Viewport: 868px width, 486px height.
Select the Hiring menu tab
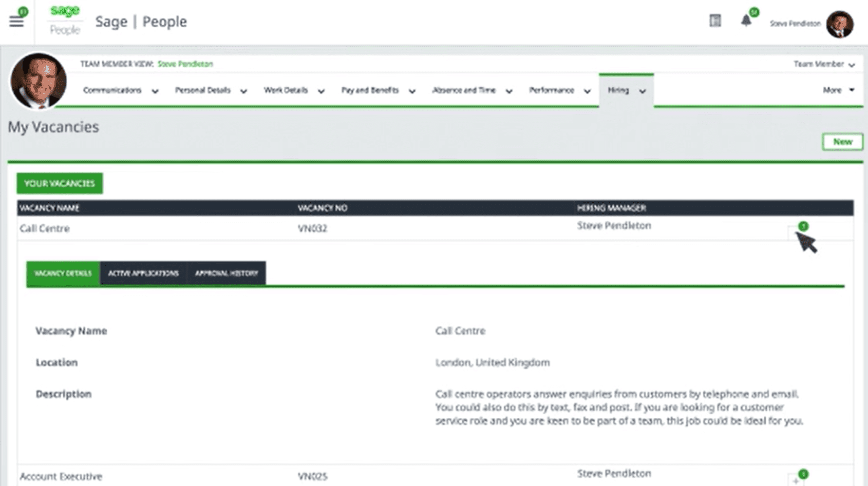(x=626, y=90)
